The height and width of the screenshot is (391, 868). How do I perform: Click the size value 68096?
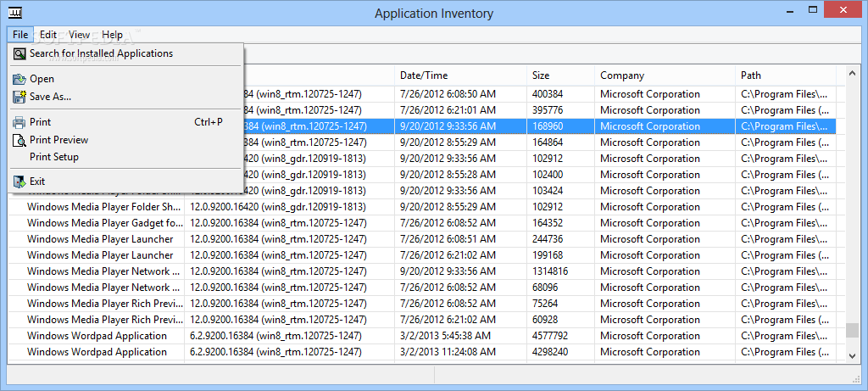click(x=545, y=288)
